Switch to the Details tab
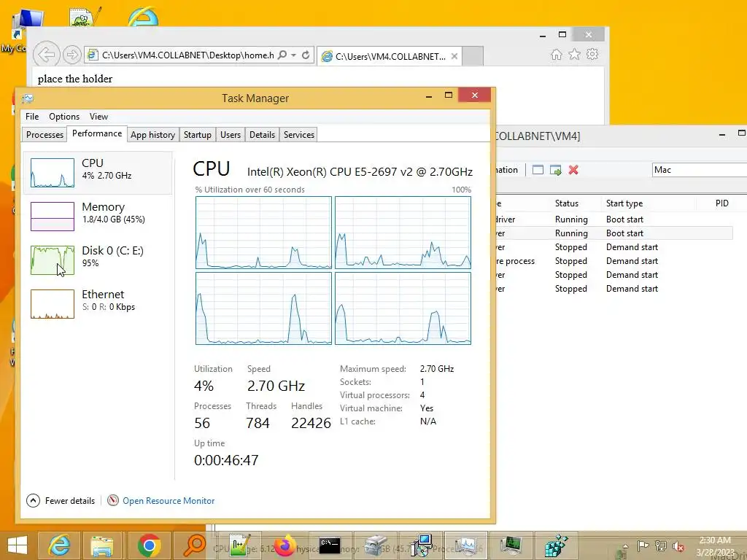This screenshot has width=747, height=560. pos(262,135)
